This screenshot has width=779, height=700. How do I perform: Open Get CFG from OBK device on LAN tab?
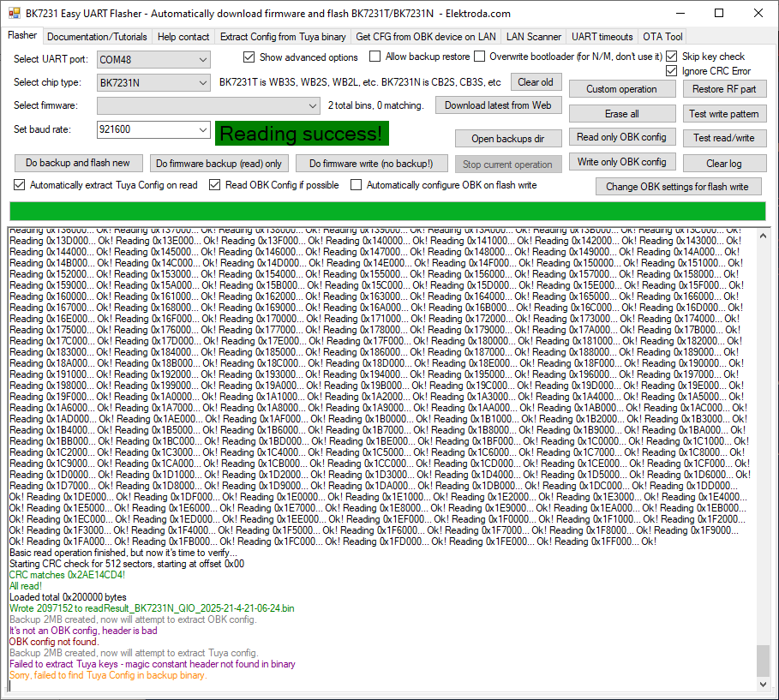pos(426,37)
